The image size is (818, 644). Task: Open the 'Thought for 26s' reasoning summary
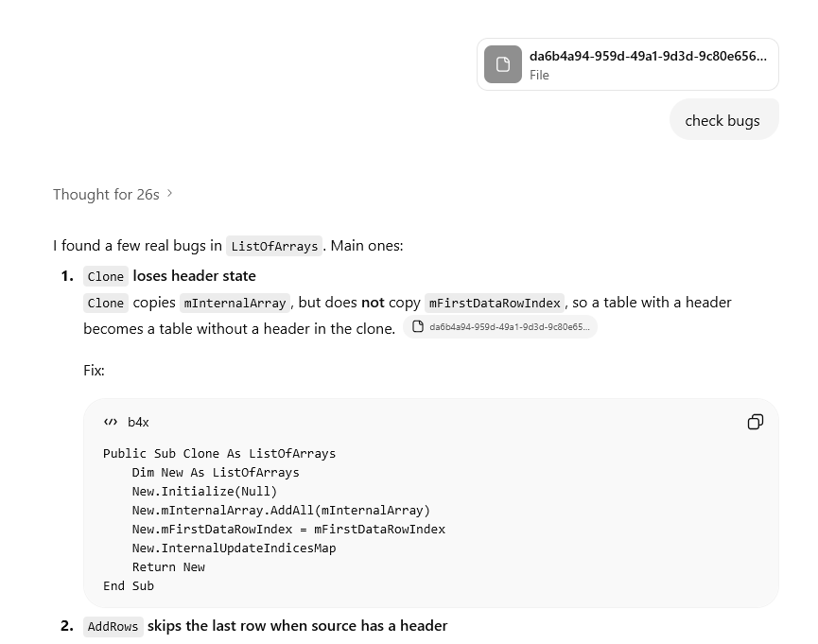[106, 194]
